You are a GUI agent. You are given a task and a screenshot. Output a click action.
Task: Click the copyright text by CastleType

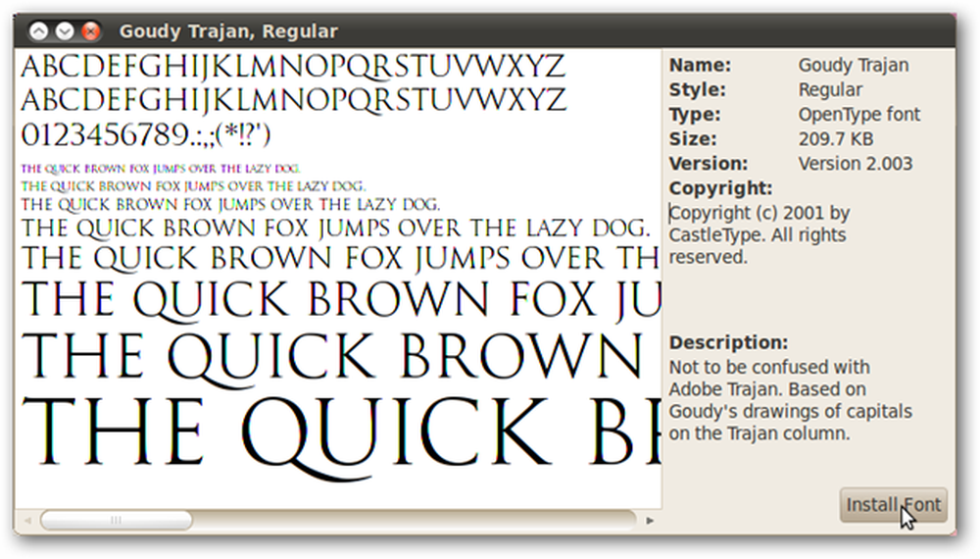click(759, 234)
